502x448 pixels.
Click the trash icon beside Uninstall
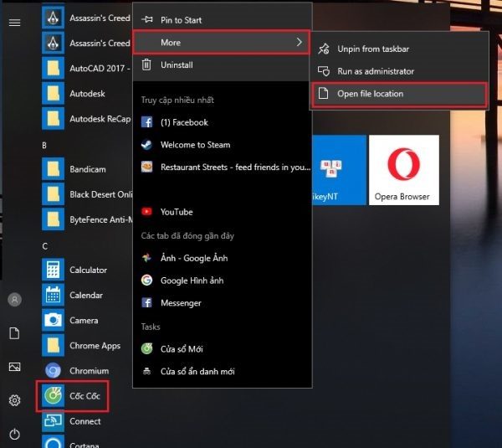(146, 64)
